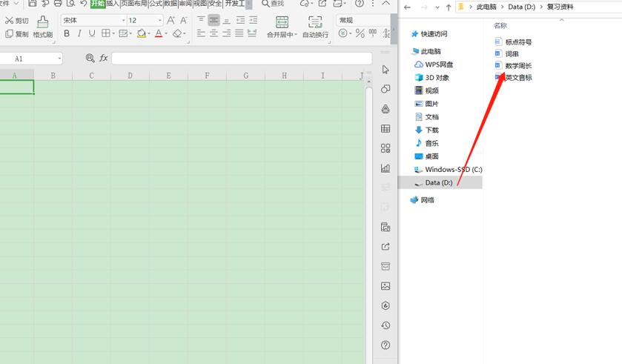Toggle bold formatting in the ribbon
The width and height of the screenshot is (622, 364).
pos(67,33)
